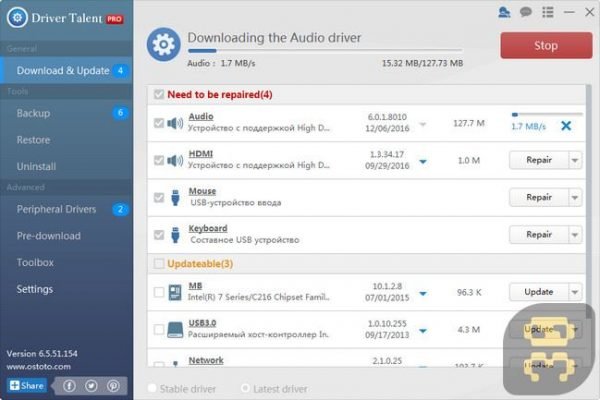Viewport: 600px width, 400px height.
Task: Update the MB chipset driver
Action: pyautogui.click(x=539, y=292)
